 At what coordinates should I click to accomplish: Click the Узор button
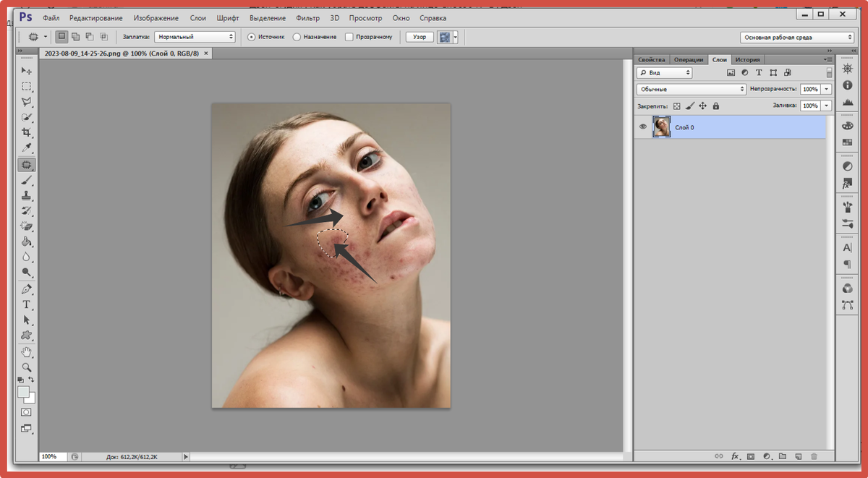(x=419, y=37)
